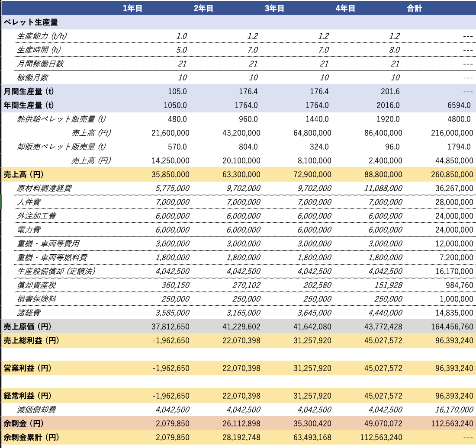The height and width of the screenshot is (448, 476).
Task: Select the 卸販売ペレット販売量 (t) row label
Action: pos(61,147)
